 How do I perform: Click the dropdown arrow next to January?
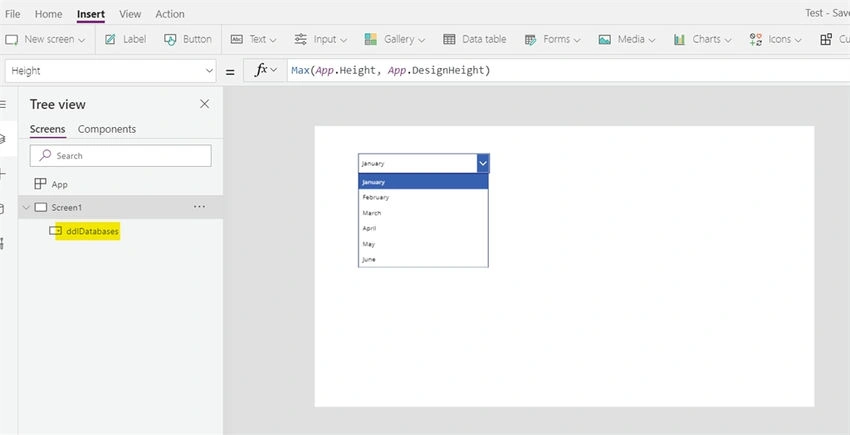coord(483,163)
